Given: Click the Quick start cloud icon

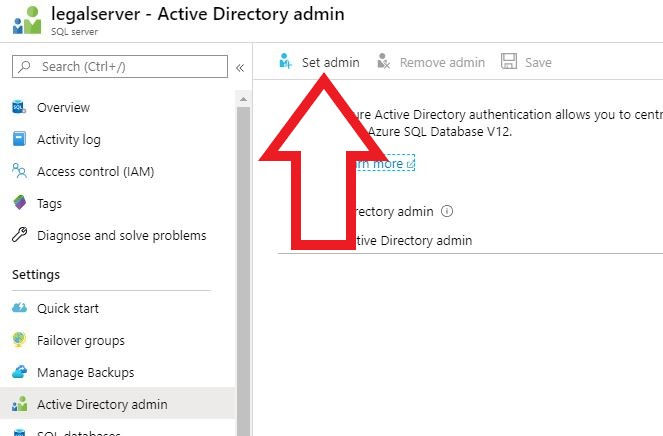Looking at the screenshot, I should (x=19, y=307).
